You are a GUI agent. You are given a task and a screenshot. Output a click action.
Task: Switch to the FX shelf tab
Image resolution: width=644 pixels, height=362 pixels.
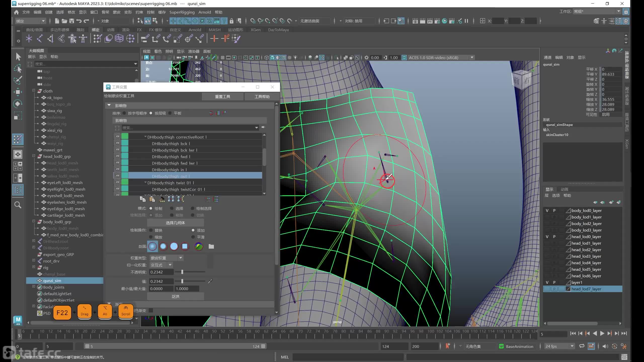coord(139,30)
